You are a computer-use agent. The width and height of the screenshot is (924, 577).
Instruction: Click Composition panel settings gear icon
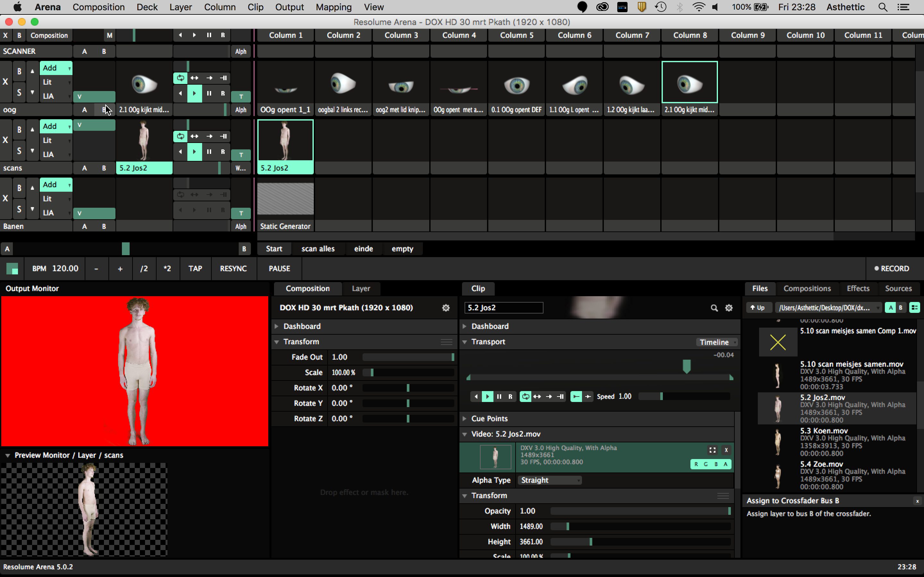tap(446, 308)
